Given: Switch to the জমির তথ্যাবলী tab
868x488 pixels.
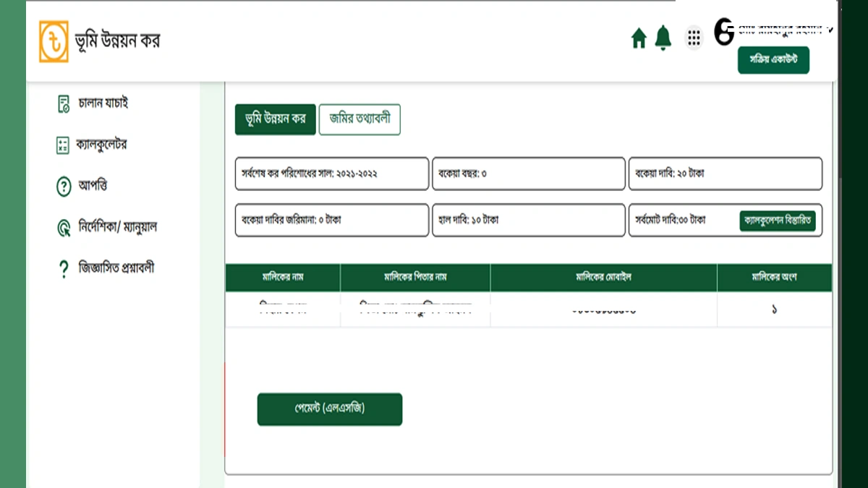Looking at the screenshot, I should coord(359,119).
